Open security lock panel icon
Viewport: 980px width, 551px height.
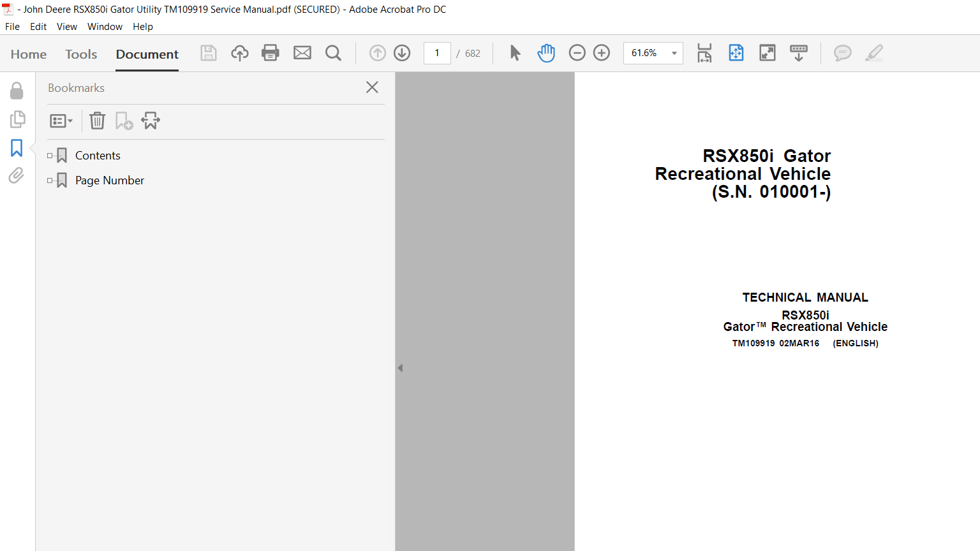point(17,91)
